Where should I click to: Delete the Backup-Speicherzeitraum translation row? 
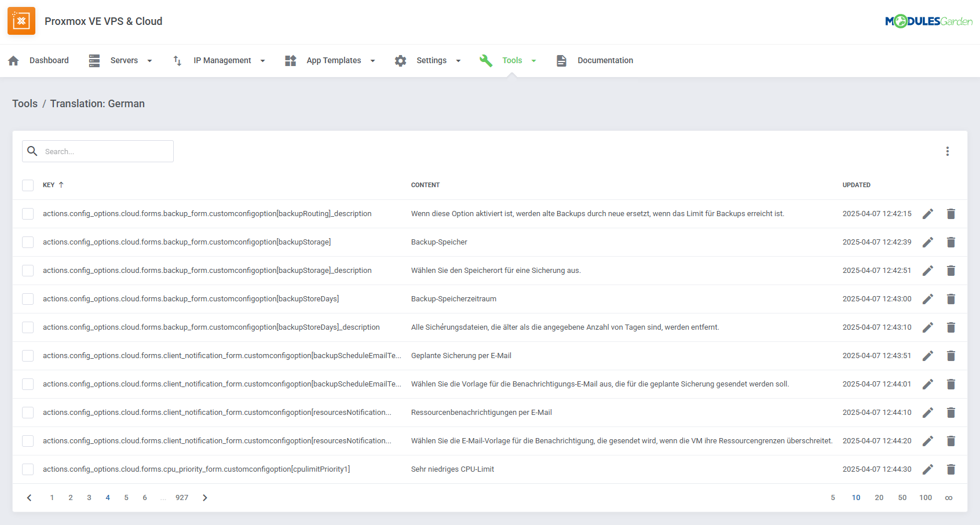(951, 299)
